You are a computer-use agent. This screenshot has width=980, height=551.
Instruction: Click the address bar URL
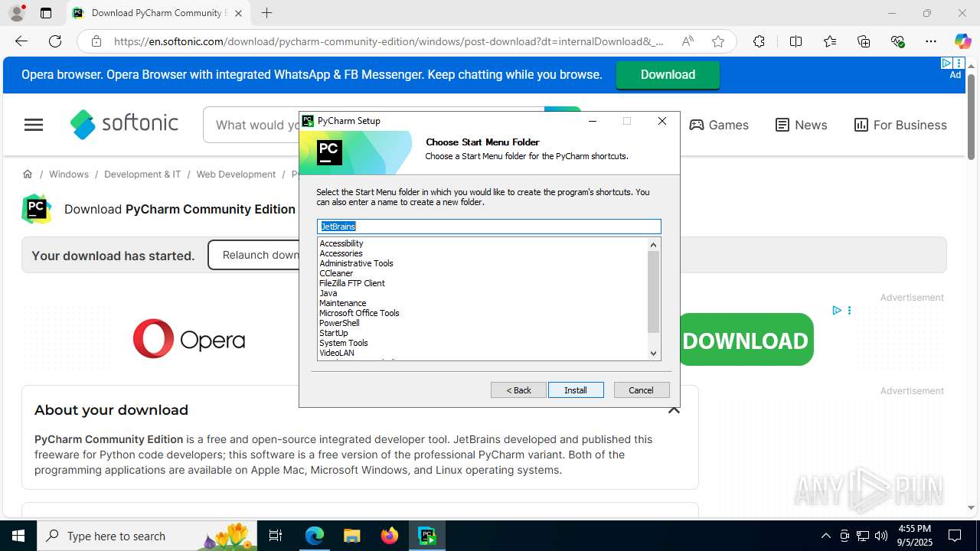pyautogui.click(x=389, y=41)
